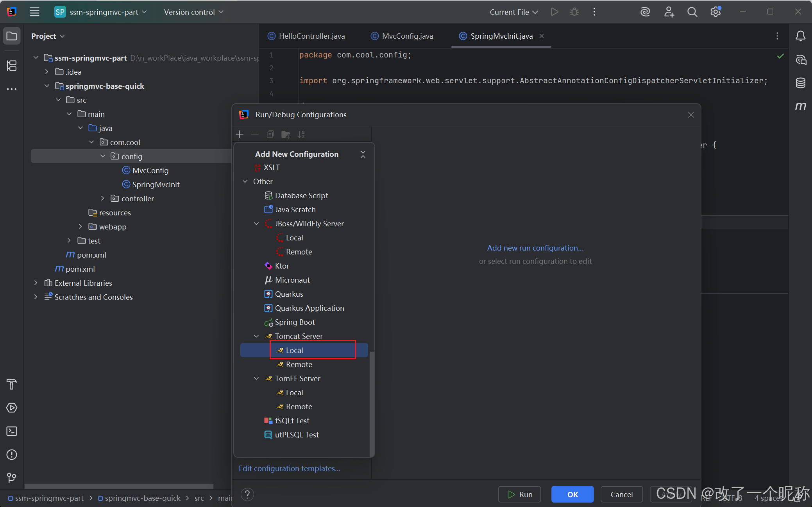
Task: Open the Notifications bell panel
Action: click(800, 36)
